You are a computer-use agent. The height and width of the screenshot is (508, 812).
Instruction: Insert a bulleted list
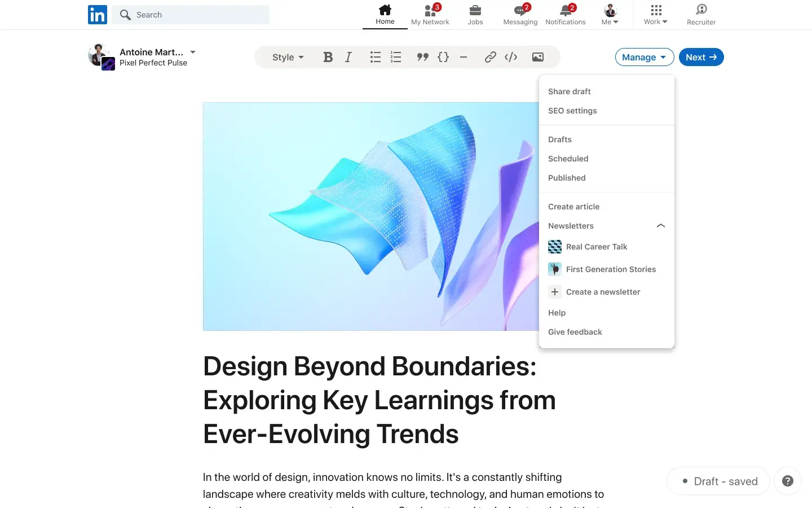[x=375, y=57]
